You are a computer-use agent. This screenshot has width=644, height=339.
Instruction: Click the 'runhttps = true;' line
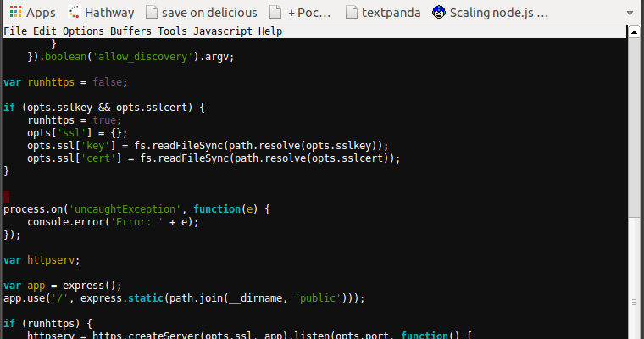[75, 120]
